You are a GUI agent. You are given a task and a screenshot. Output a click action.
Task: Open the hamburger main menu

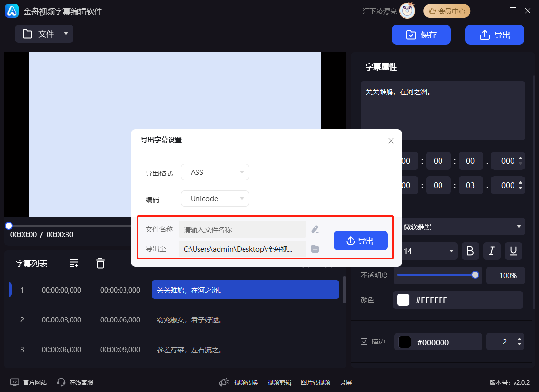pyautogui.click(x=483, y=11)
